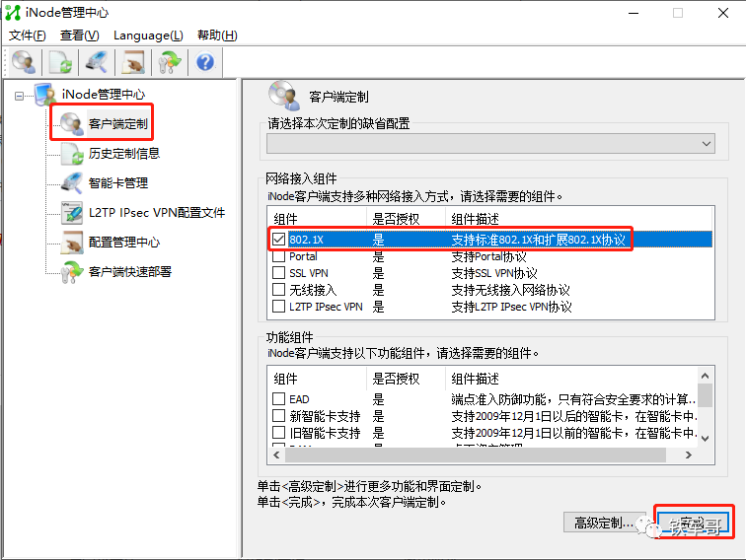Check the 无线接入 component checkbox

[278, 290]
